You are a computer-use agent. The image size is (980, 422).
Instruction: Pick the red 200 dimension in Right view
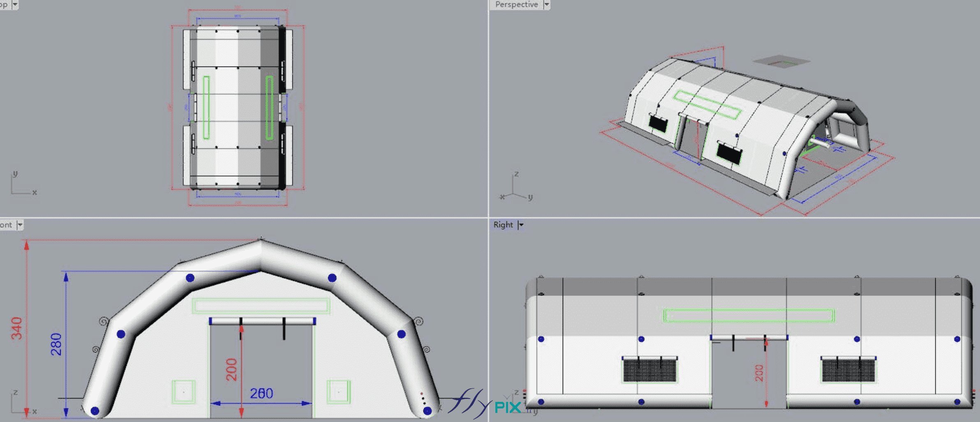coord(759,373)
